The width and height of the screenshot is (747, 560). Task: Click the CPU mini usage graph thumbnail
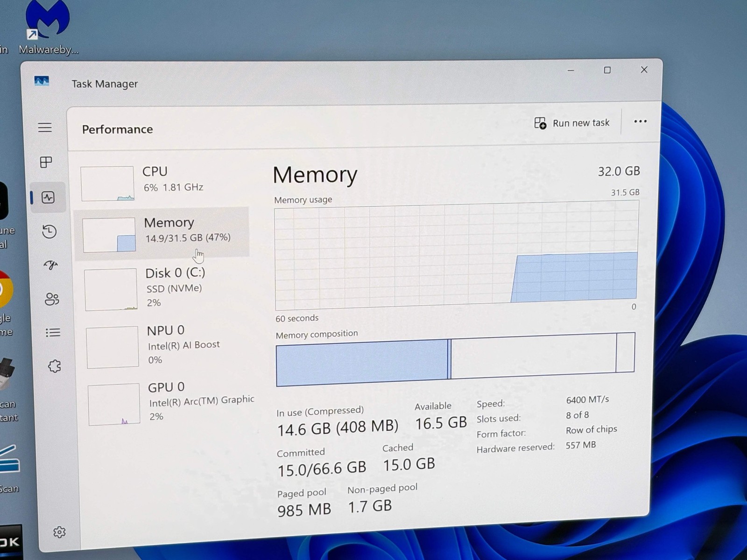(107, 184)
